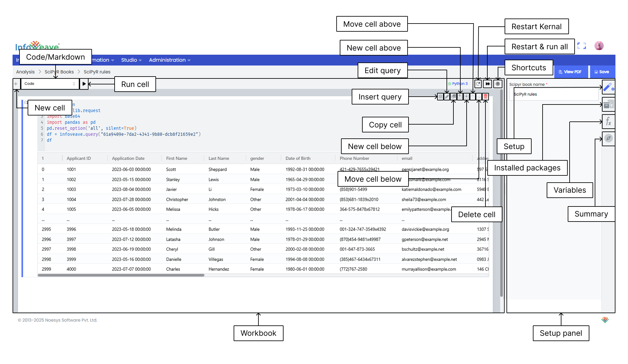Click the Applicant ID column header
The width and height of the screenshot is (628, 364).
tap(79, 158)
